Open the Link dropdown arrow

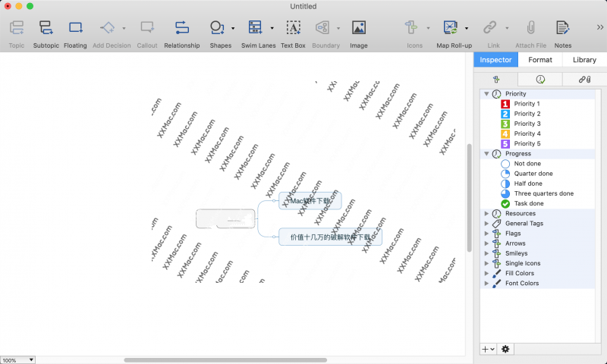click(x=507, y=28)
